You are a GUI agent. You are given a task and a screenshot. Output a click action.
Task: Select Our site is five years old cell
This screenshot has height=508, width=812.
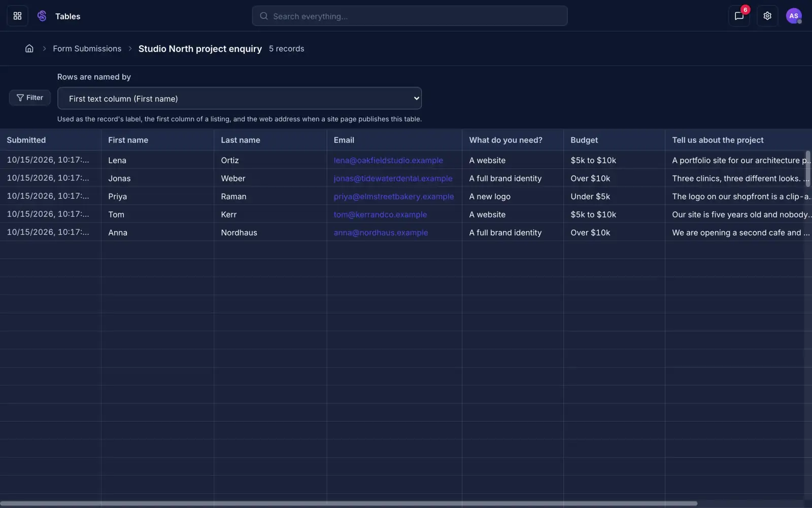738,214
